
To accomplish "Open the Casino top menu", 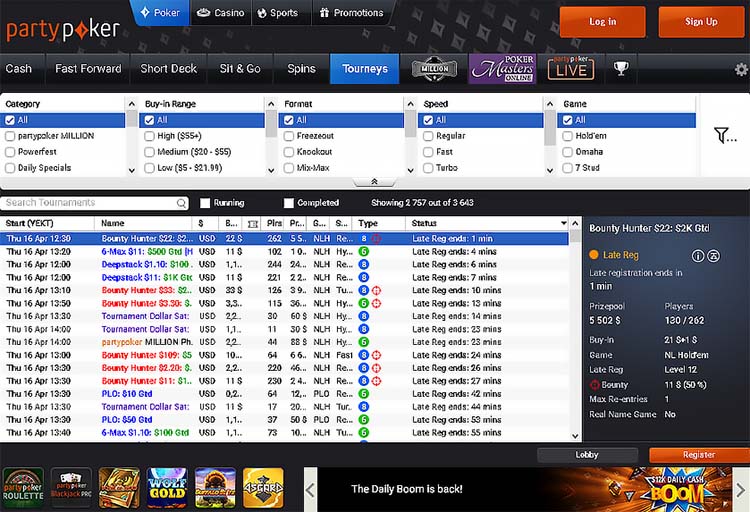I will coord(221,13).
